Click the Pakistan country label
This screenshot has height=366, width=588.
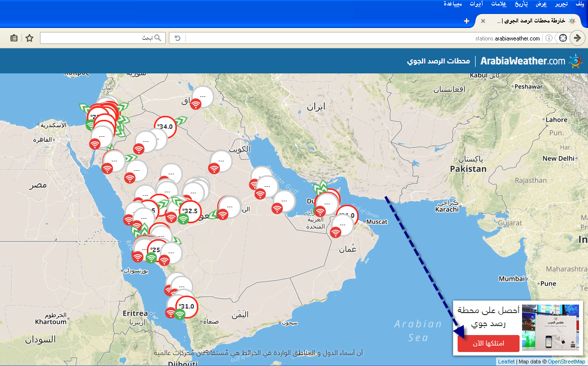(468, 169)
